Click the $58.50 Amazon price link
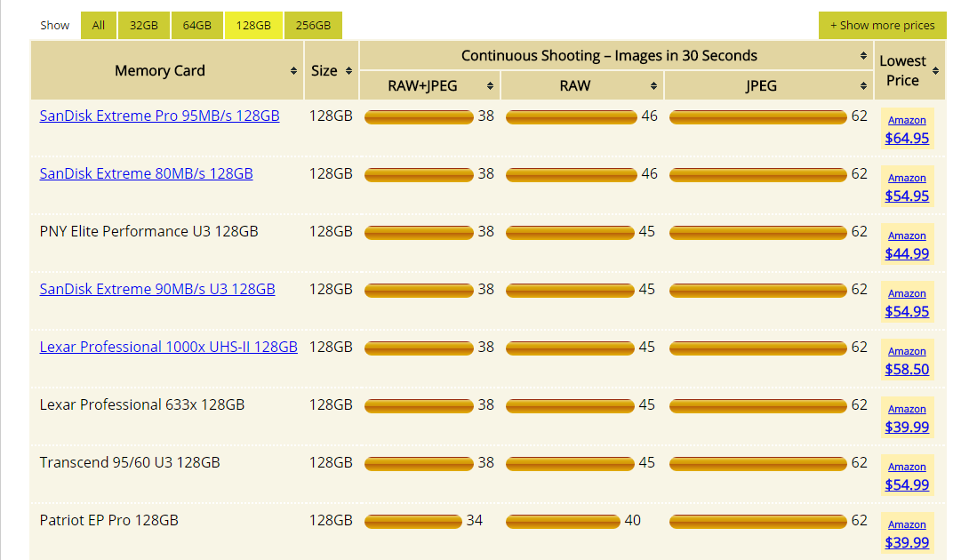The width and height of the screenshot is (961, 560). coord(907,369)
